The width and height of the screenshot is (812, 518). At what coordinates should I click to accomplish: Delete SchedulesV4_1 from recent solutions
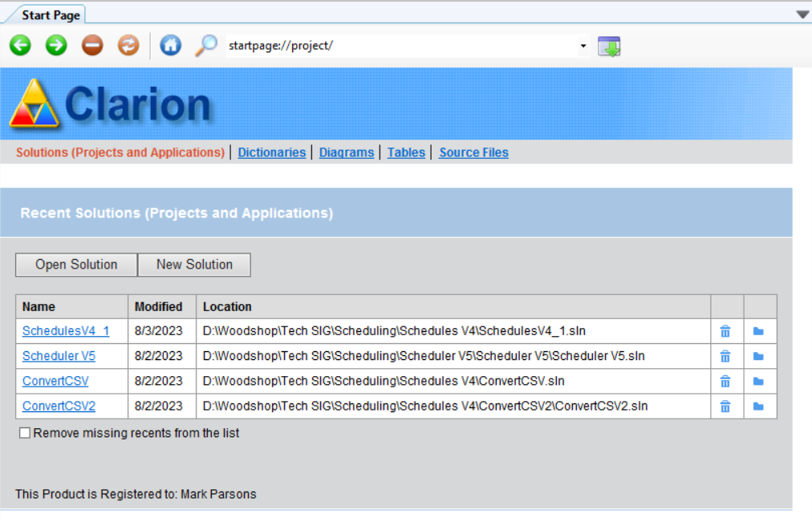click(725, 330)
